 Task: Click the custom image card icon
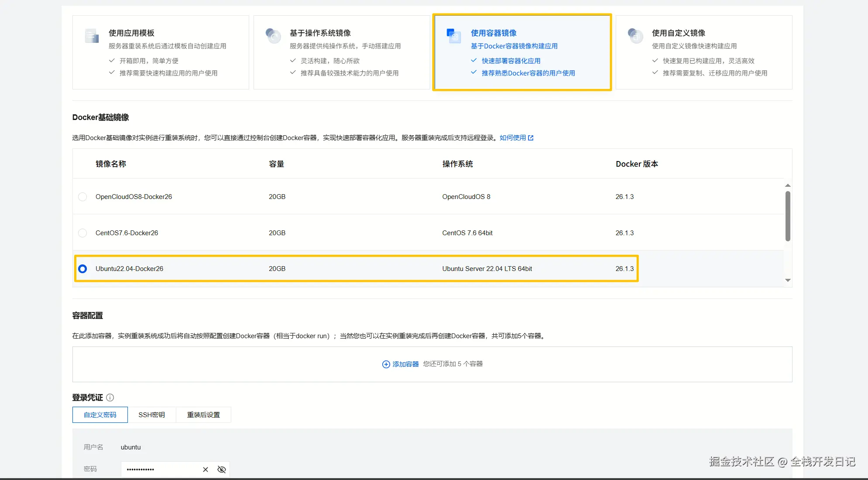pos(635,36)
